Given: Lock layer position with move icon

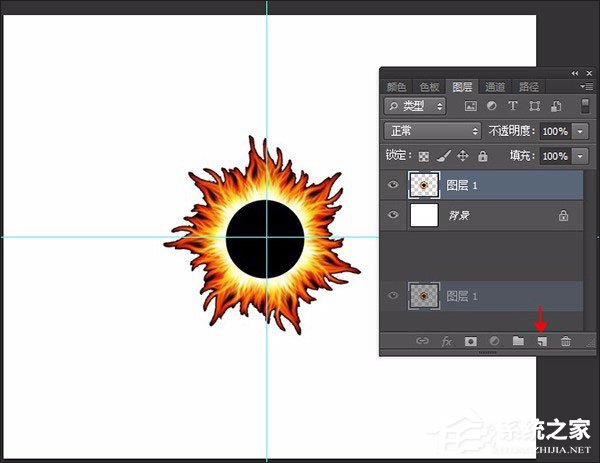Looking at the screenshot, I should coord(463,156).
